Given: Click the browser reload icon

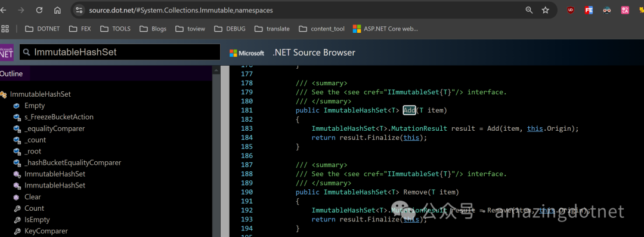Looking at the screenshot, I should [39, 10].
